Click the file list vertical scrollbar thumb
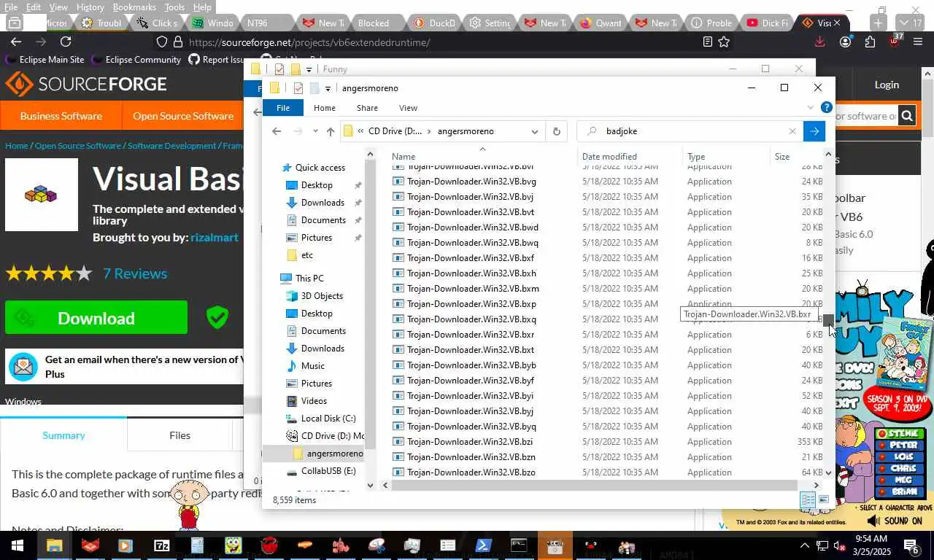 point(828,319)
